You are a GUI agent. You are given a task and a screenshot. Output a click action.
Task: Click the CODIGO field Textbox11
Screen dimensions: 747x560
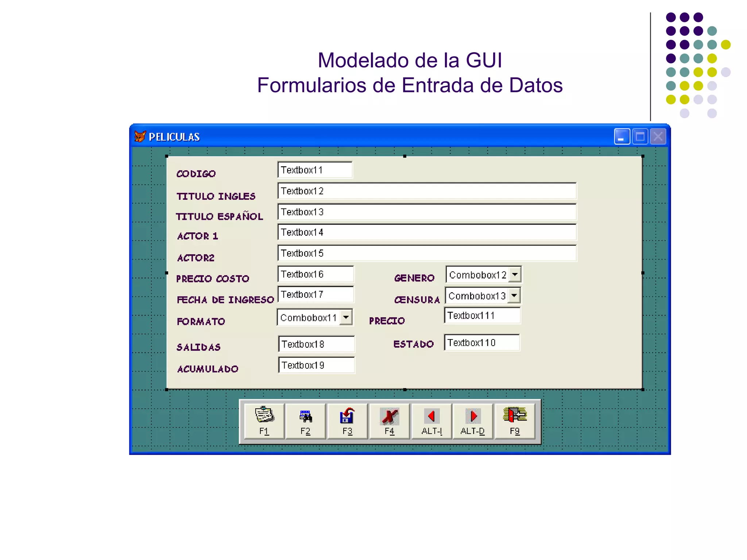click(315, 170)
